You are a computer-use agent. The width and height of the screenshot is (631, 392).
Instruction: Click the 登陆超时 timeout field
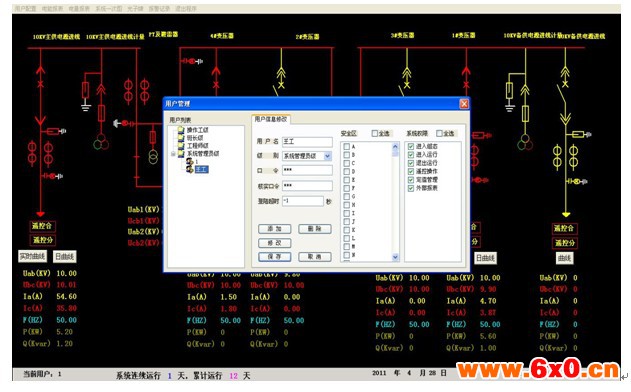(x=303, y=201)
